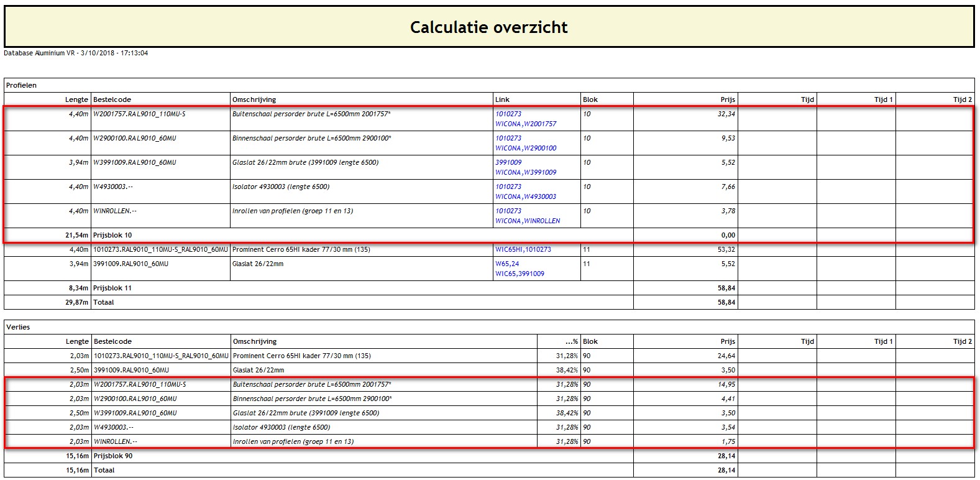Click the 3991009 link above WICONA,W3991009
The width and height of the screenshot is (980, 480).
click(508, 162)
